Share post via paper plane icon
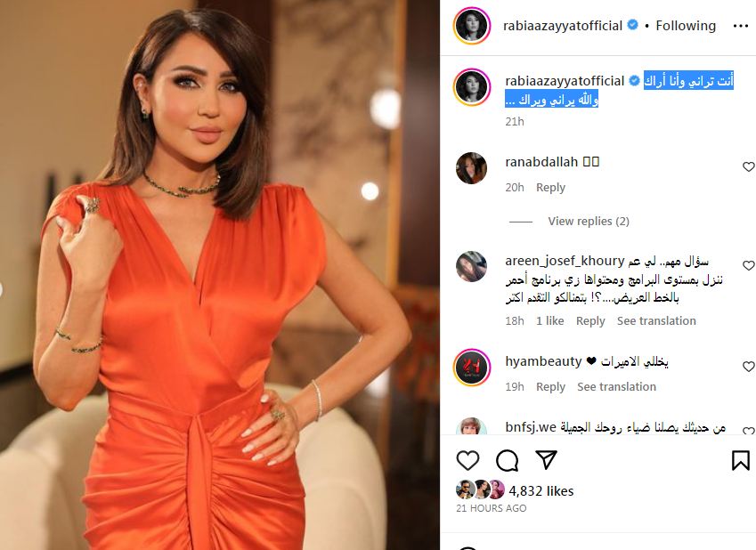 coord(546,460)
